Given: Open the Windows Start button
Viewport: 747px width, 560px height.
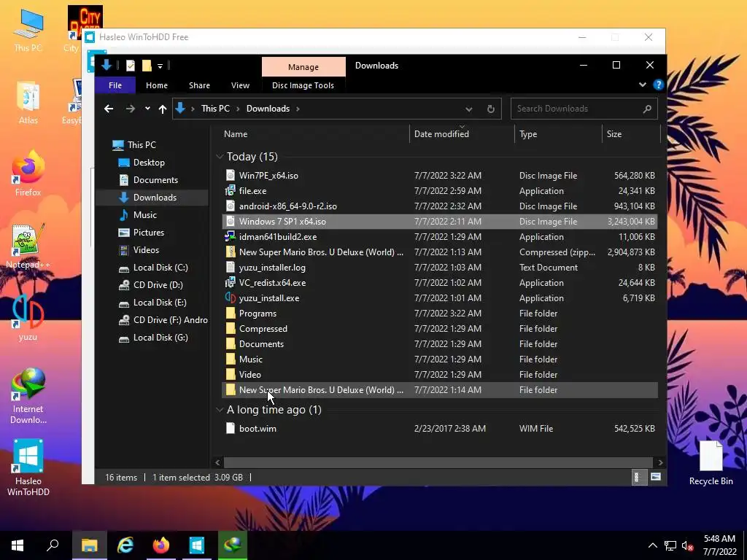Looking at the screenshot, I should click(x=18, y=545).
